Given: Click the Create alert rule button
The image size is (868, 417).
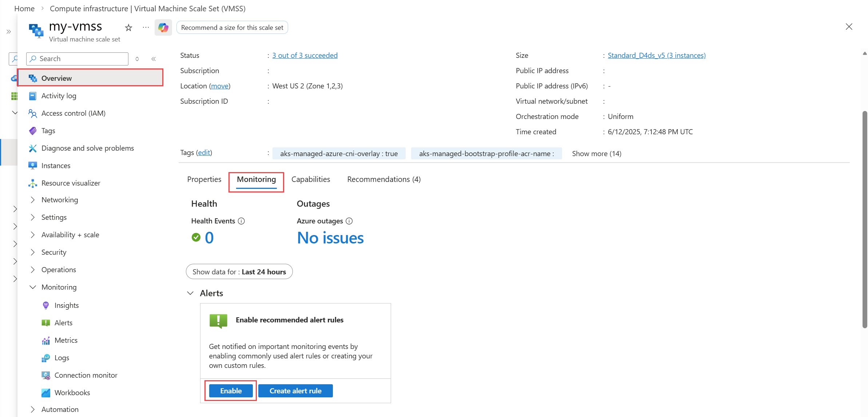Looking at the screenshot, I should tap(295, 391).
